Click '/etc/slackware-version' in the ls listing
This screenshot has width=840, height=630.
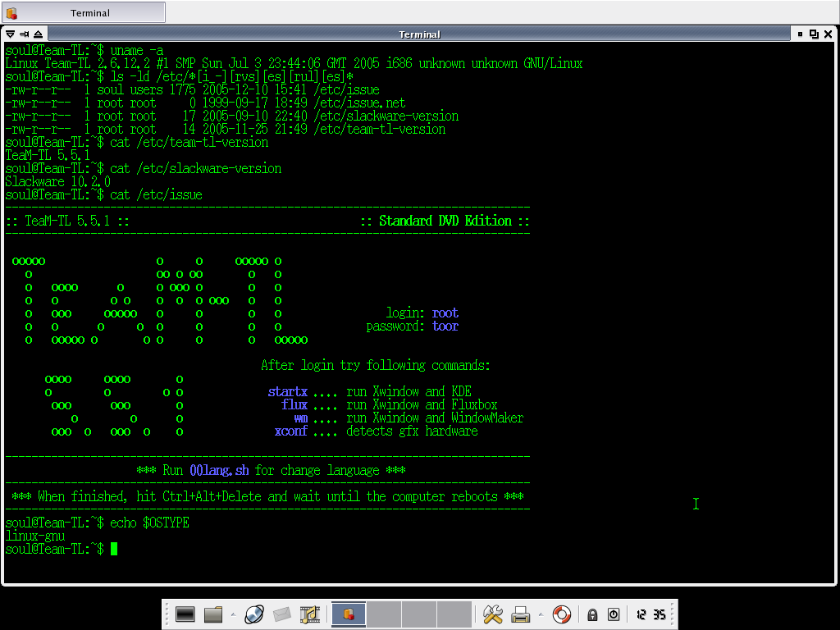(x=386, y=116)
